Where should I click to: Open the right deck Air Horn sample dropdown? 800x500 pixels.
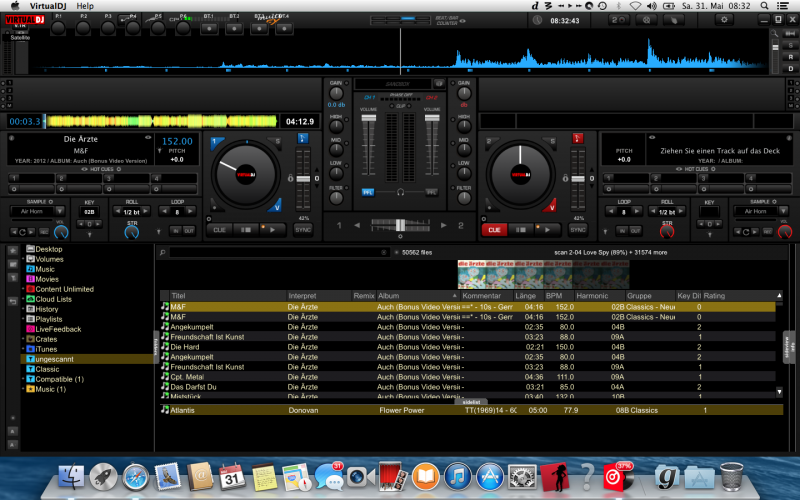coord(783,211)
